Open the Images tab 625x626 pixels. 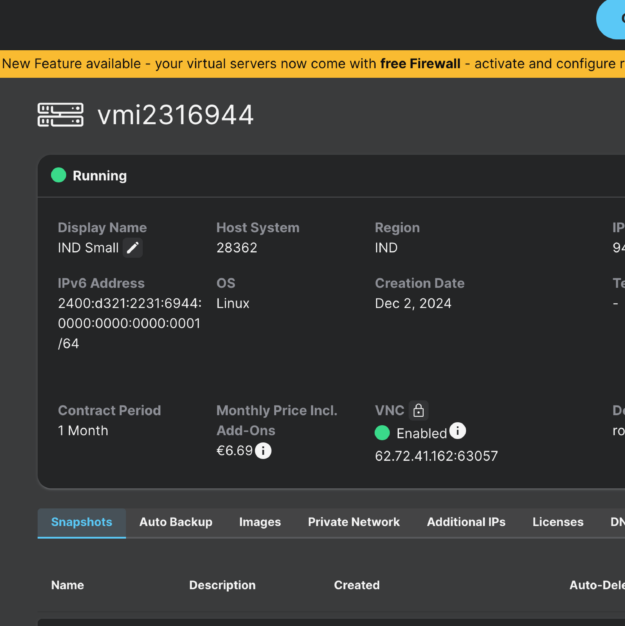click(260, 522)
